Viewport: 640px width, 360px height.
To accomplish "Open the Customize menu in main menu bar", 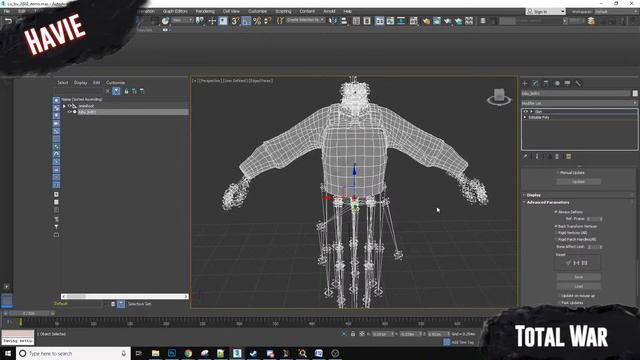I will coord(257,11).
